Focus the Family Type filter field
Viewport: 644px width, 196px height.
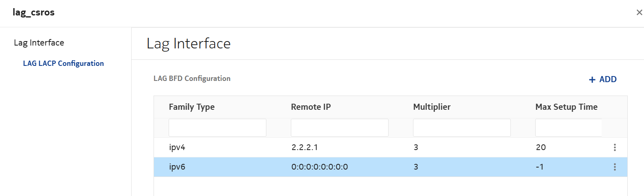[217, 128]
